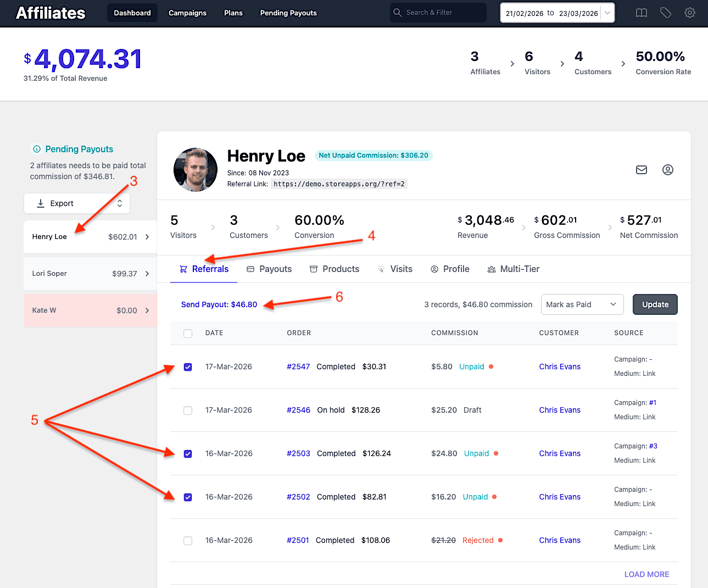The image size is (708, 588).
Task: Click the tag icon in top bar
Action: point(666,13)
